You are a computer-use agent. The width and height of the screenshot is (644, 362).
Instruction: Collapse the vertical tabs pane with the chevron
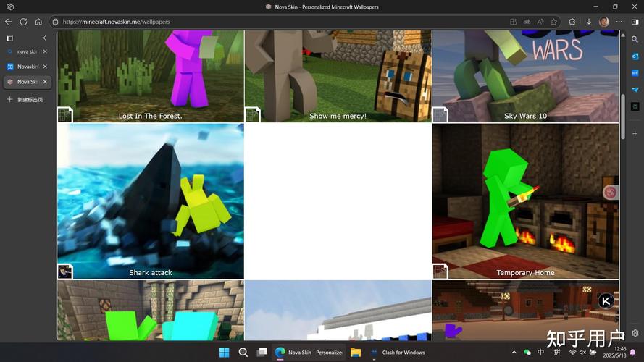(x=45, y=38)
